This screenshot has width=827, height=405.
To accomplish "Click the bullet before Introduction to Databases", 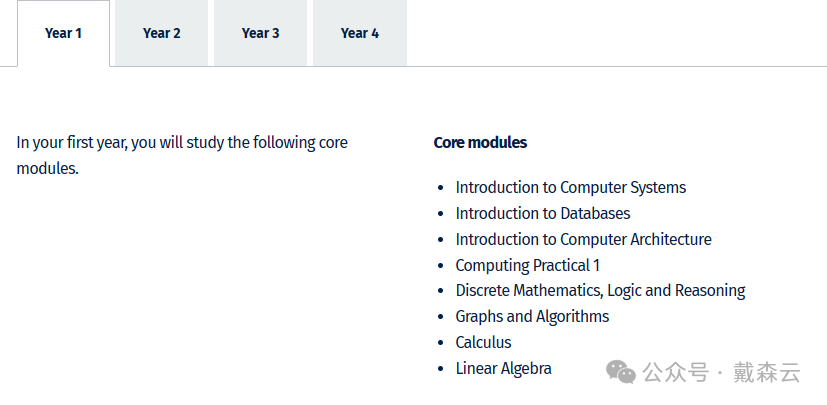I will click(441, 214).
